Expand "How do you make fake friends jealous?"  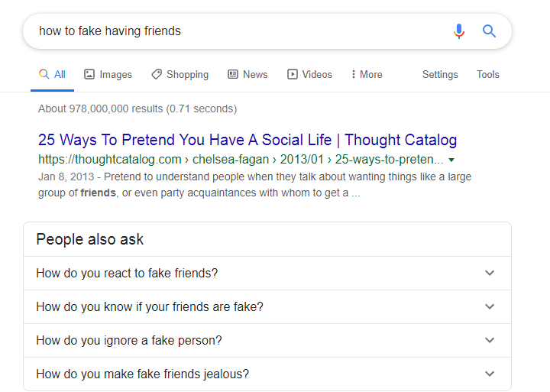tap(142, 374)
